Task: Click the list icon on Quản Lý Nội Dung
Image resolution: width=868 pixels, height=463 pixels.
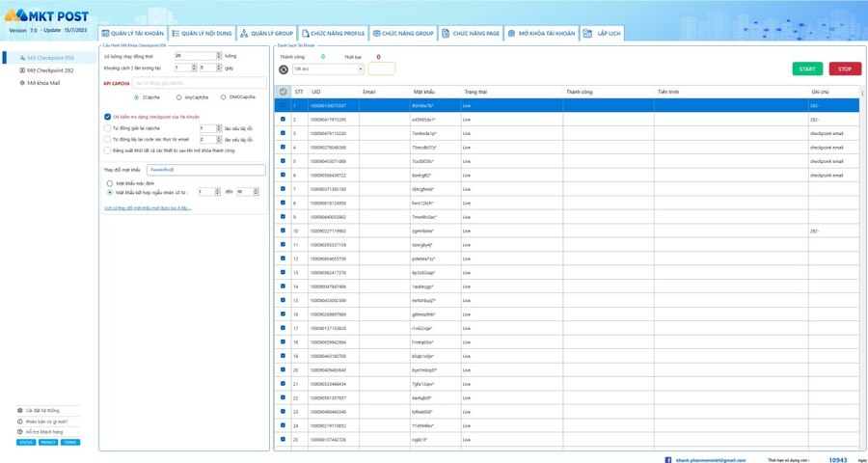Action: point(176,33)
